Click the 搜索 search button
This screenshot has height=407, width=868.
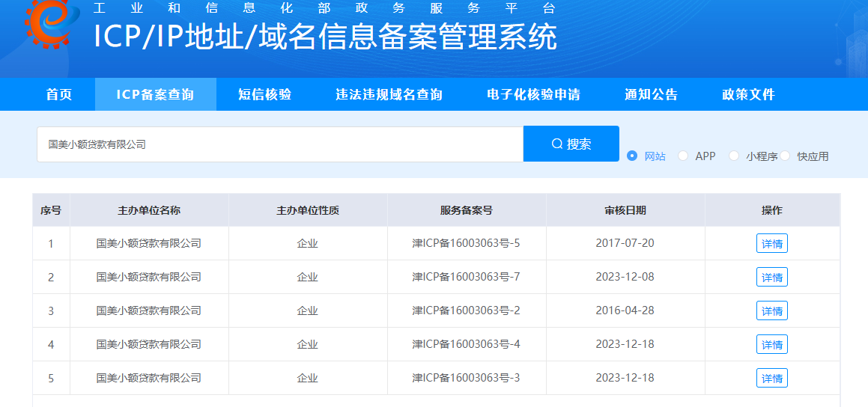tap(571, 144)
